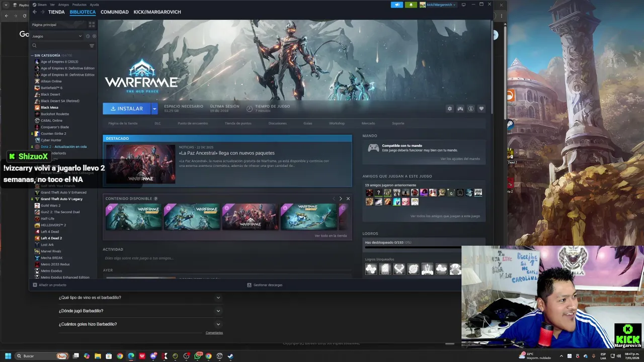Click the gamepad compatibility icon
The image size is (644, 362).
click(373, 148)
